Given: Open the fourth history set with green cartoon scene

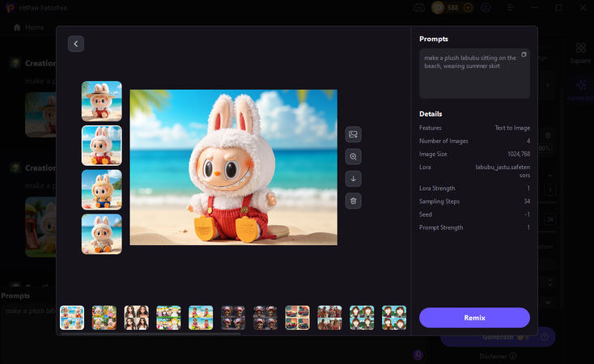Looking at the screenshot, I should 168,317.
